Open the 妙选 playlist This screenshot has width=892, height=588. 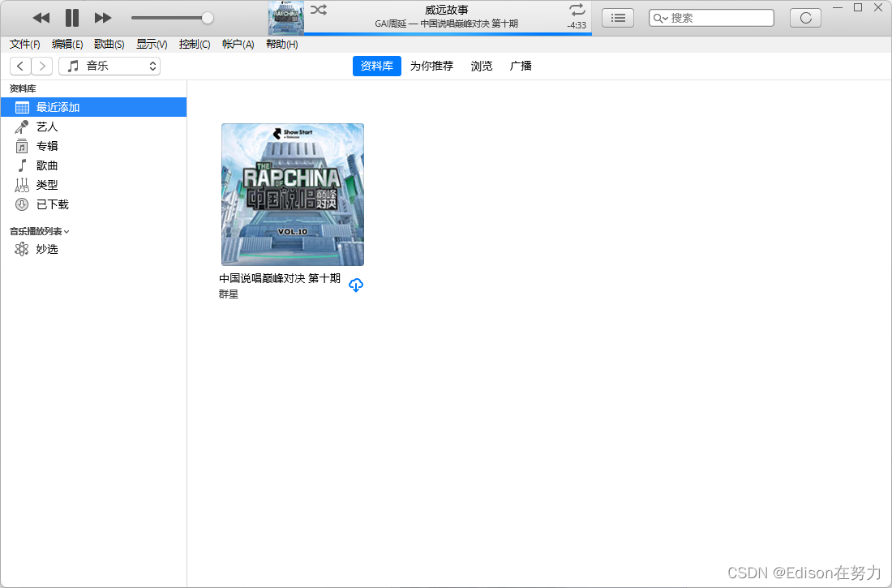pyautogui.click(x=45, y=249)
